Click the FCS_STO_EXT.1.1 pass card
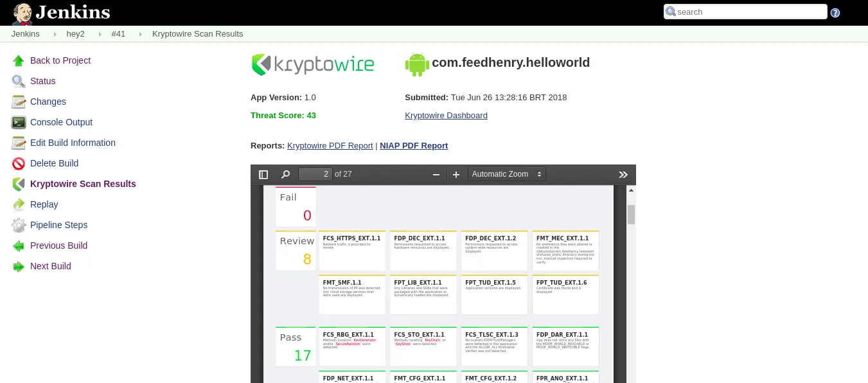Screen dimensions: 868x383 click(423, 347)
